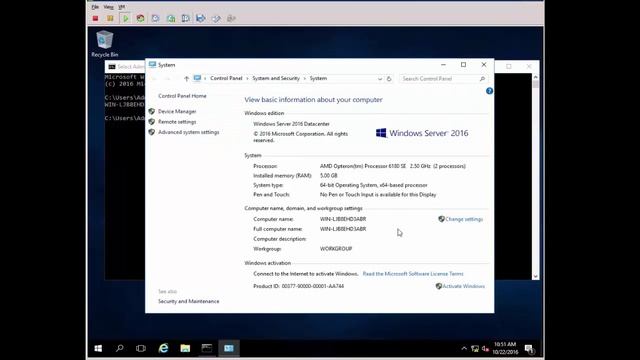Viewport: 640px width, 360px height.
Task: Select Control Panel breadcrumb
Action: (226, 78)
